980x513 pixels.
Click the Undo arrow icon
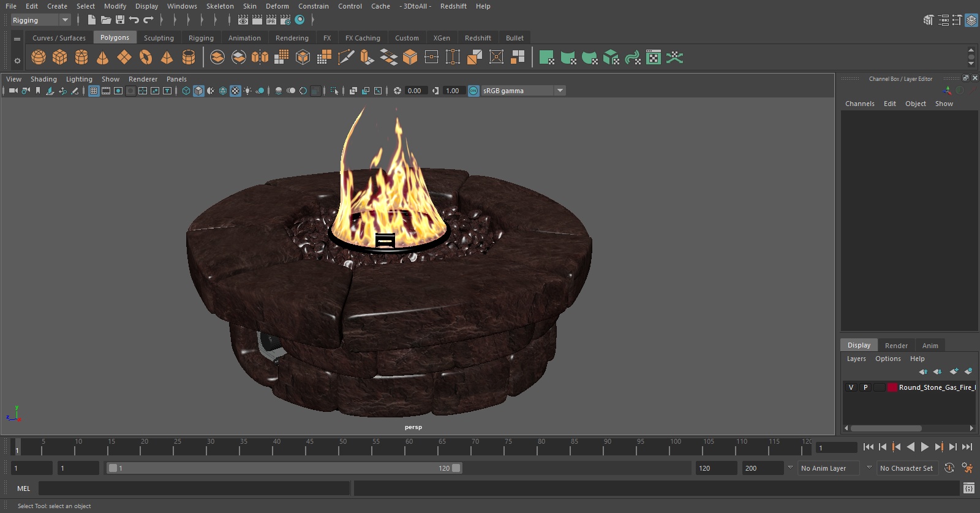pyautogui.click(x=134, y=20)
